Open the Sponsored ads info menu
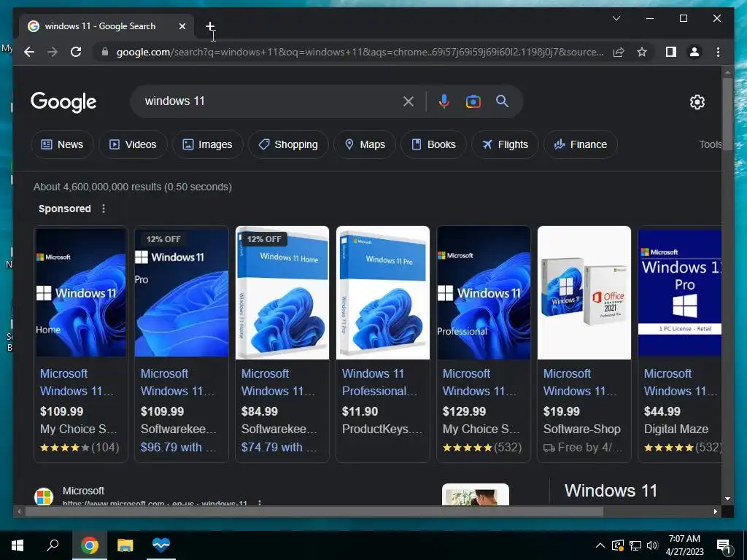The height and width of the screenshot is (560, 747). click(104, 209)
